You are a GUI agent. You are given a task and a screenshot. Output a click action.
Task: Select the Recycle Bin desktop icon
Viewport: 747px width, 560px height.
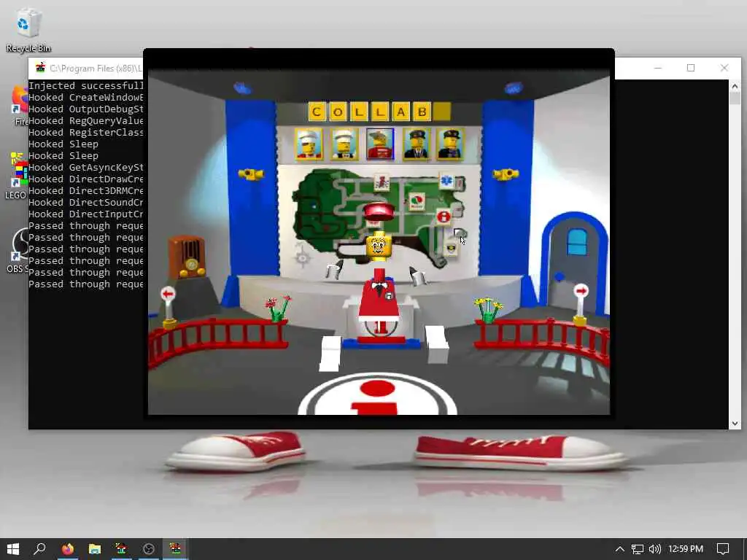pos(28,29)
